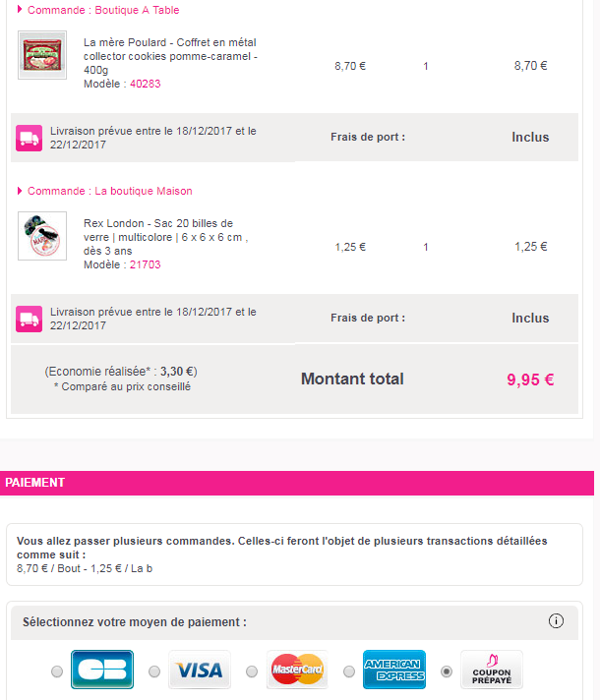Open Rex London billes thumbnail
This screenshot has width=600, height=700.
point(42,236)
